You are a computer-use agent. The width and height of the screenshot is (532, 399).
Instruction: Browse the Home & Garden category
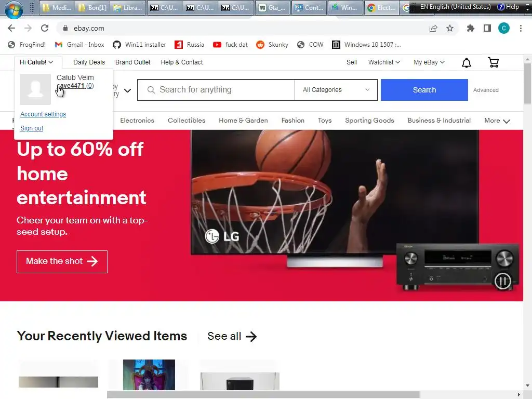[243, 121]
